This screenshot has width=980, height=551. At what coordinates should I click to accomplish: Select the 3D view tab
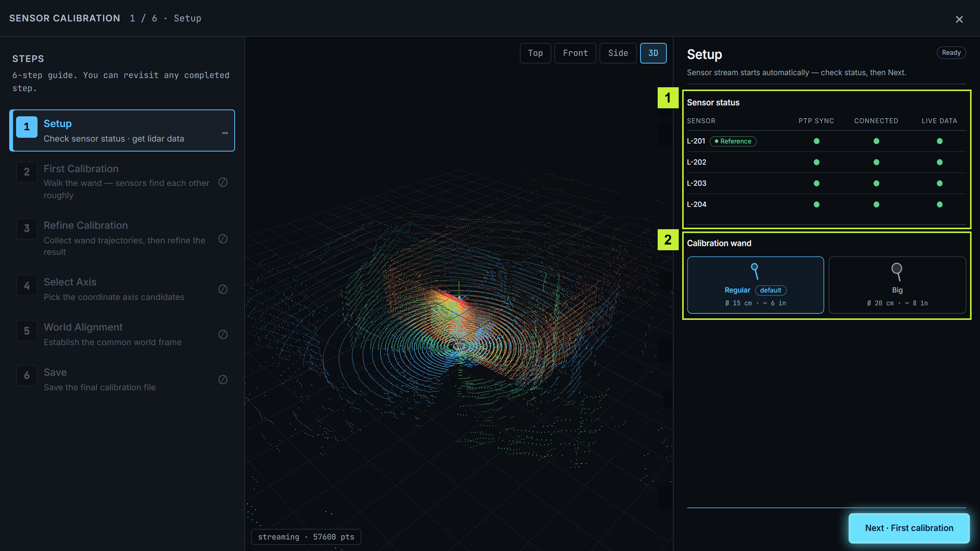pos(653,53)
